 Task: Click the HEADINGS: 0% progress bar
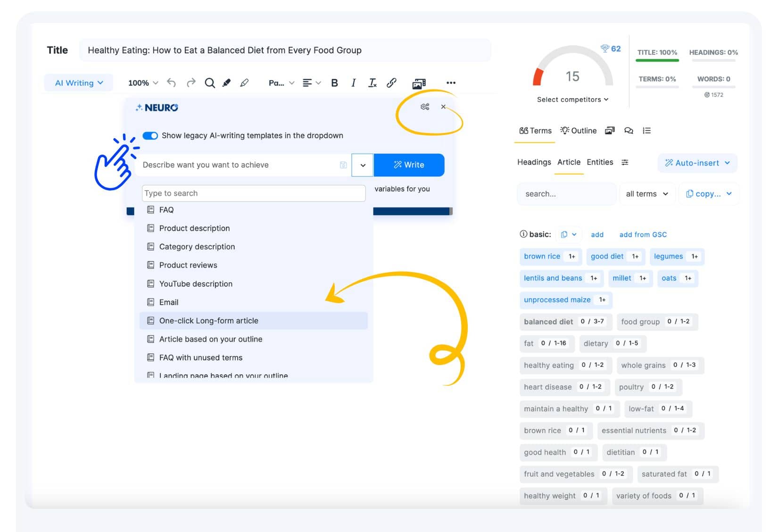click(x=713, y=60)
